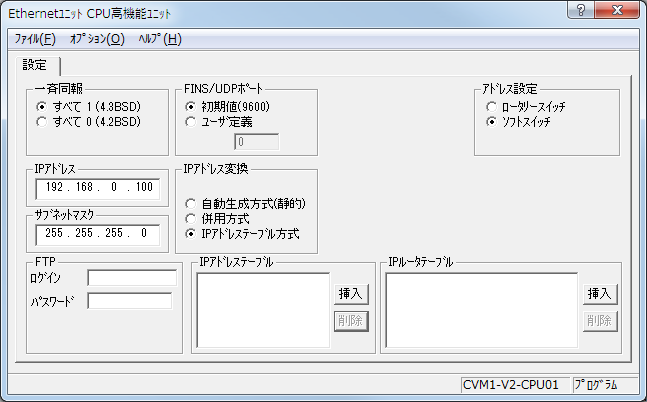Open the ヘルプ(H) menu
Image resolution: width=647 pixels, height=402 pixels.
160,39
